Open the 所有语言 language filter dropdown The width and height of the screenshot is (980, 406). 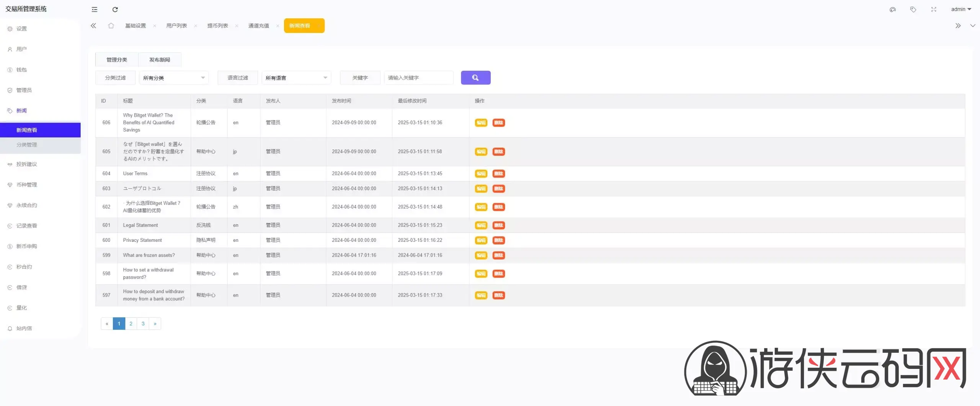(x=296, y=78)
